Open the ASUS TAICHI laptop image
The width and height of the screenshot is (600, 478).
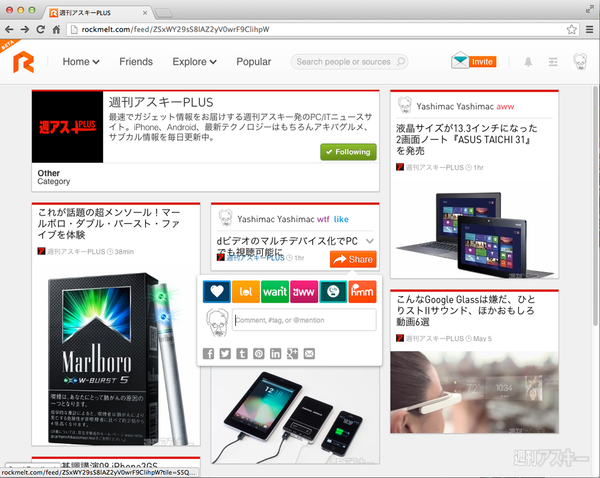pos(474,234)
